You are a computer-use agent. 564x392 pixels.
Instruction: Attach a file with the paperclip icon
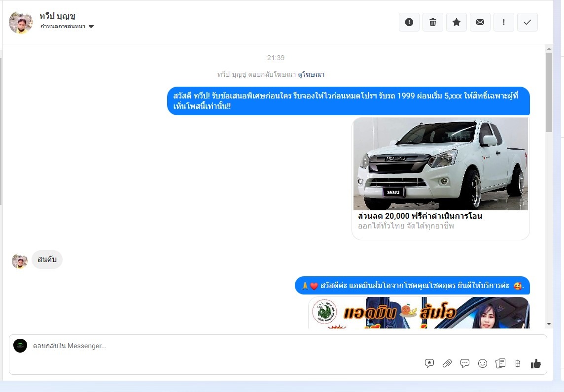447,363
